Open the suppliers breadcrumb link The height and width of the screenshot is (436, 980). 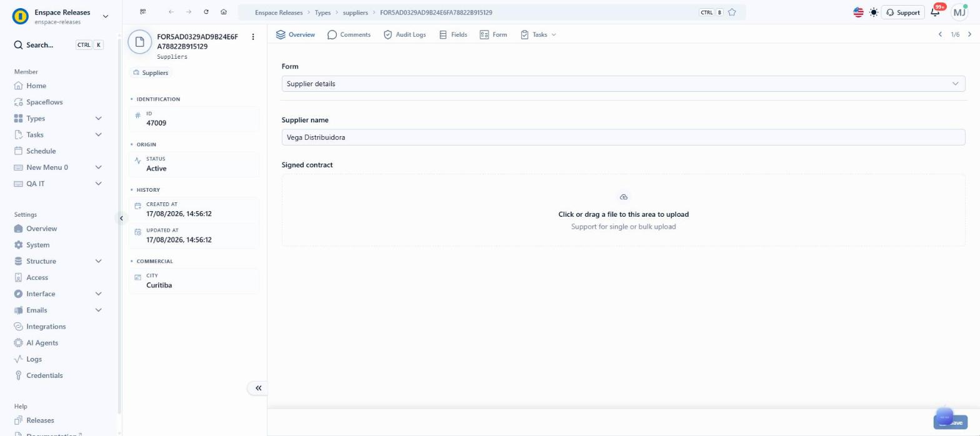pos(356,12)
